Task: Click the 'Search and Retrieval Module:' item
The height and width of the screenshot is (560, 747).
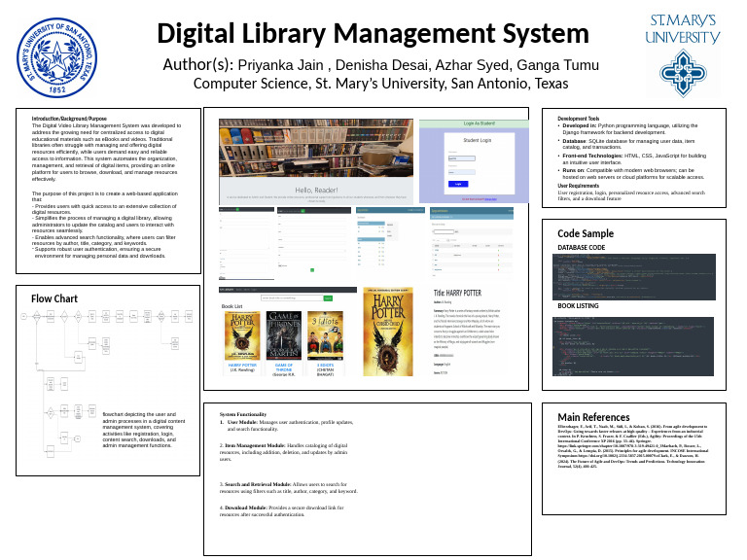Action: point(288,487)
